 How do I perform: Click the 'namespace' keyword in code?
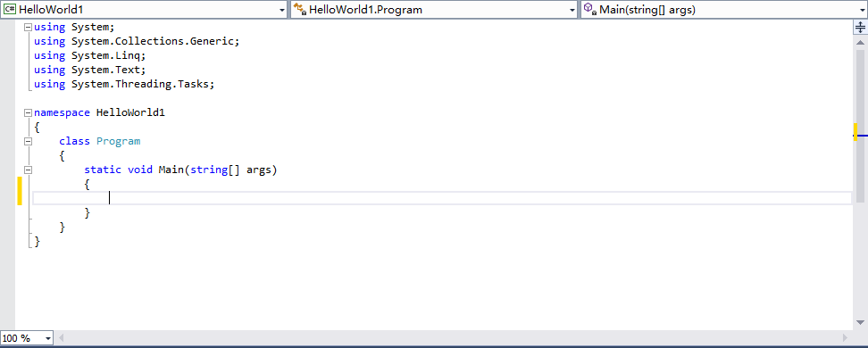point(62,112)
